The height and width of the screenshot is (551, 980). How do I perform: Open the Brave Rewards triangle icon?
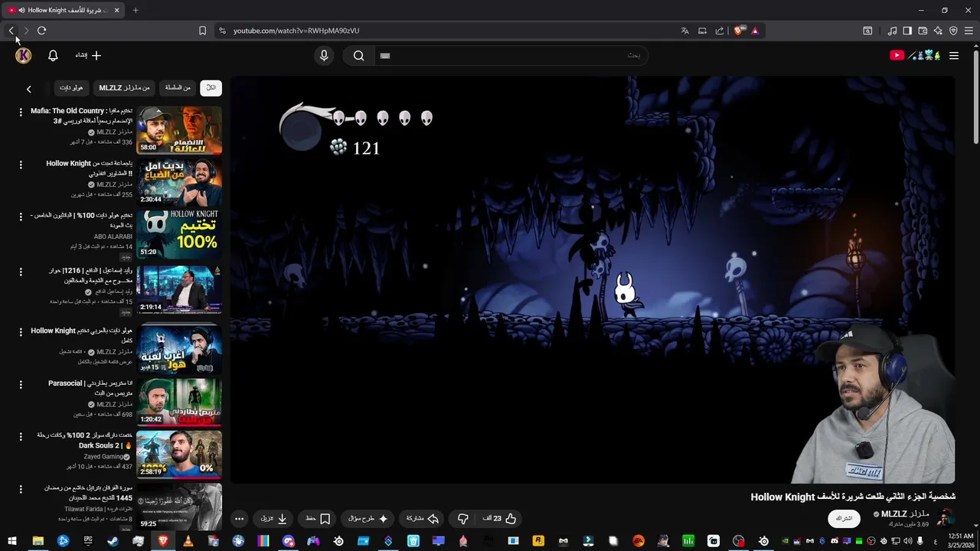pyautogui.click(x=755, y=31)
